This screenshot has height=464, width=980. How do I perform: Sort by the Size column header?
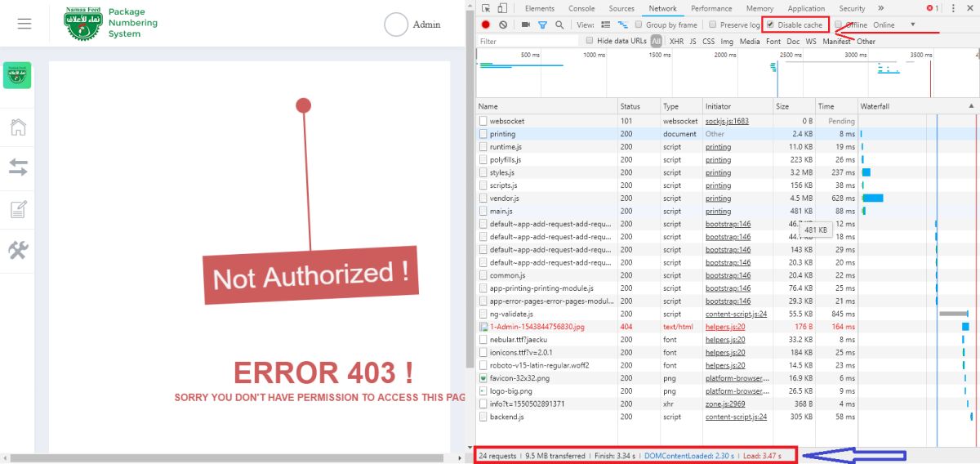point(793,106)
